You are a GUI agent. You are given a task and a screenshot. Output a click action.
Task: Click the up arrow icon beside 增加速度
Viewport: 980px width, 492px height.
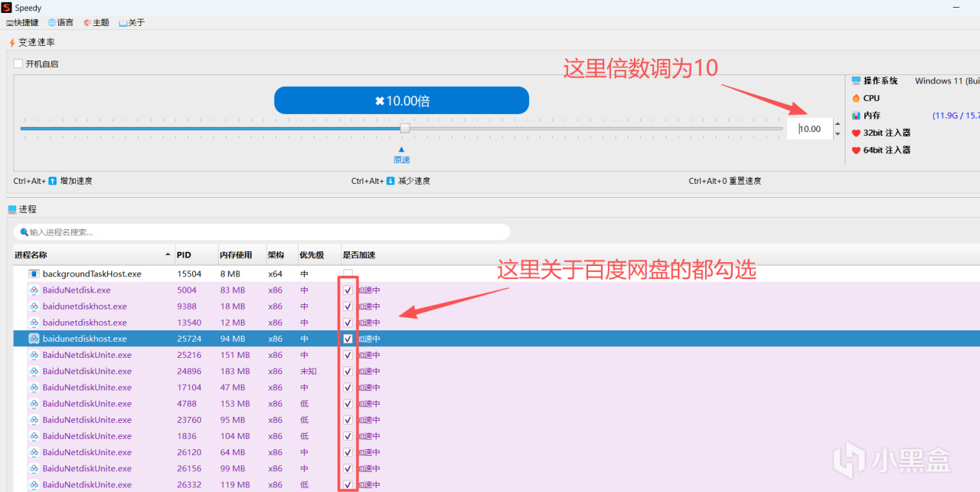(53, 181)
